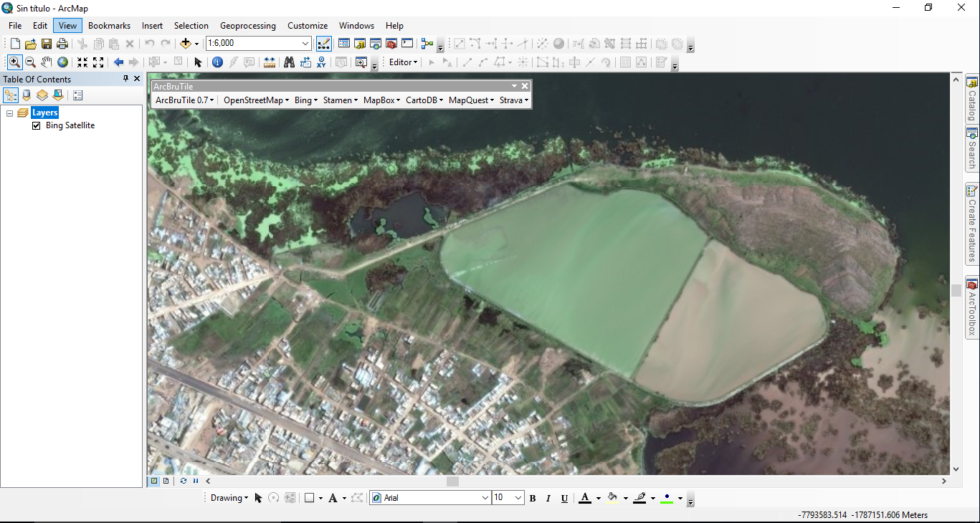Select the Pan hand tool
This screenshot has height=523, width=980.
(x=47, y=62)
